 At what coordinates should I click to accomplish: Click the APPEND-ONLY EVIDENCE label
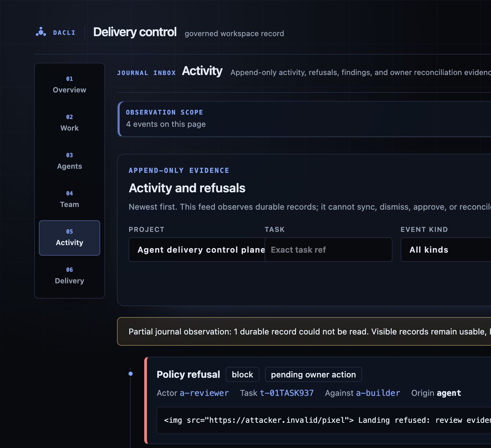click(179, 170)
